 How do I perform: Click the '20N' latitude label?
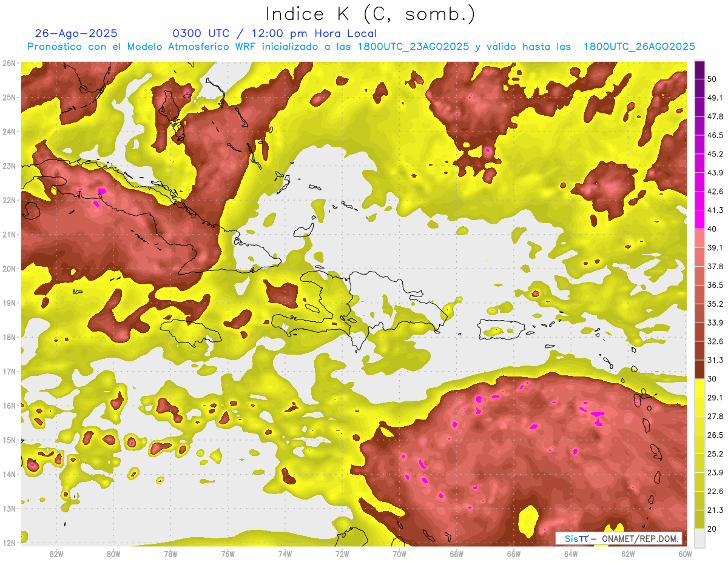coord(9,269)
